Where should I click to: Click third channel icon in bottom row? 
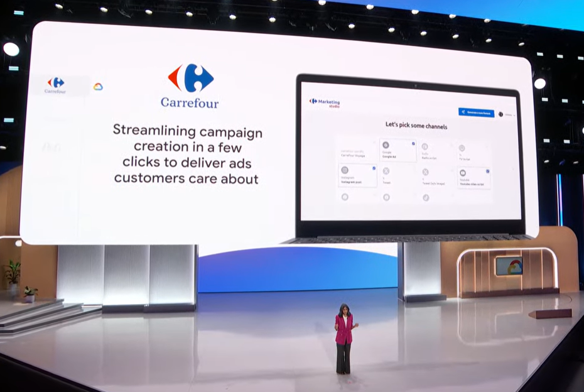click(425, 198)
